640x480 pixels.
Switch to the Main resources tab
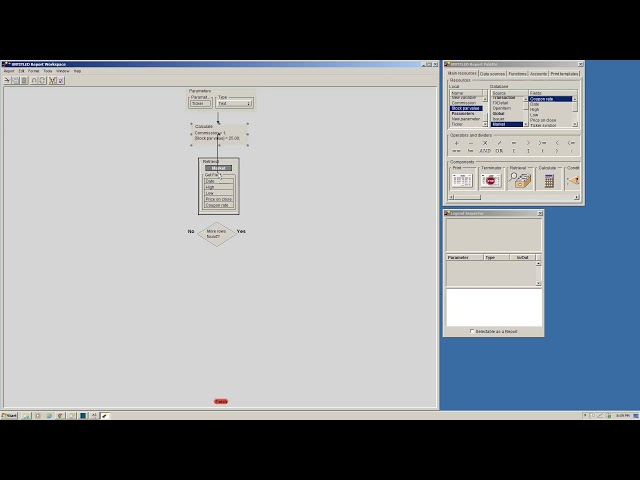pyautogui.click(x=462, y=73)
